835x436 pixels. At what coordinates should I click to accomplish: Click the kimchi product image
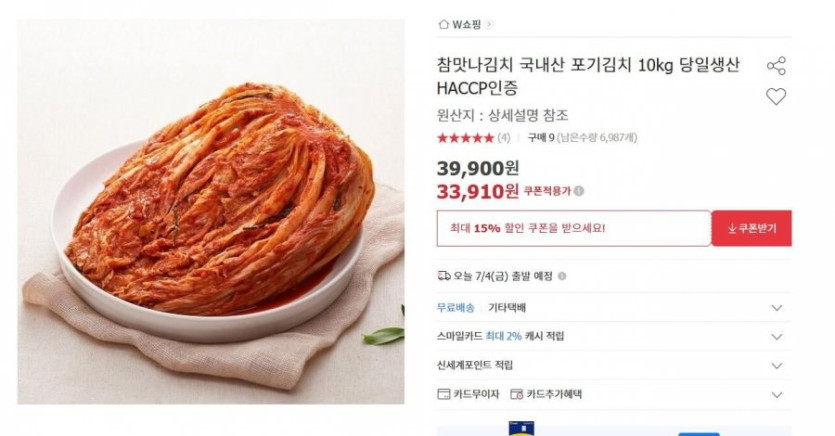211,211
